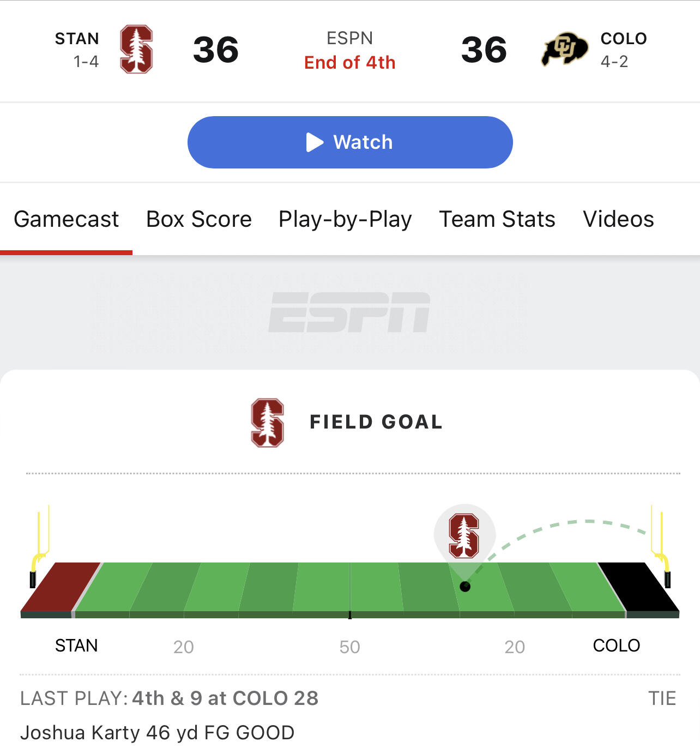Image resolution: width=700 pixels, height=754 pixels.
Task: Tap the Colorado Buffaloes logo
Action: [x=564, y=49]
